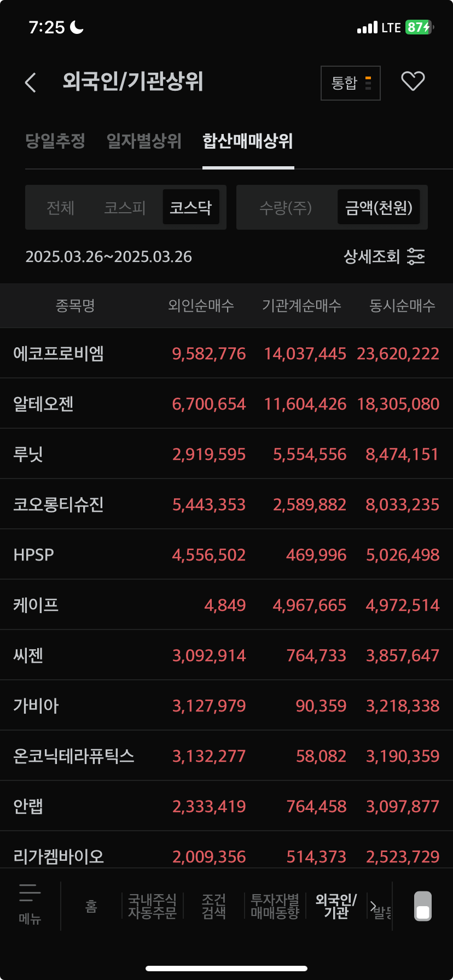This screenshot has height=980, width=453.
Task: Tap 케이프 foreign value 4,849
Action: point(225,605)
